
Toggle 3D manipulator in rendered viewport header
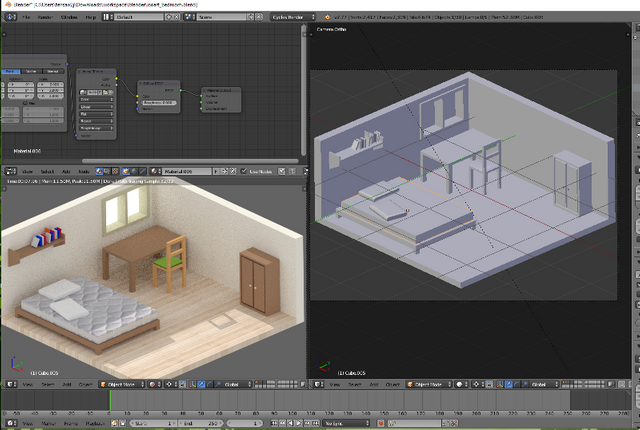[x=192, y=384]
